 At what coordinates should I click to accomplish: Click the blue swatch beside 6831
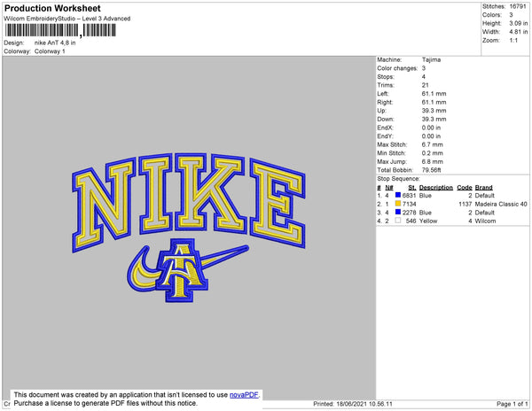(x=398, y=195)
